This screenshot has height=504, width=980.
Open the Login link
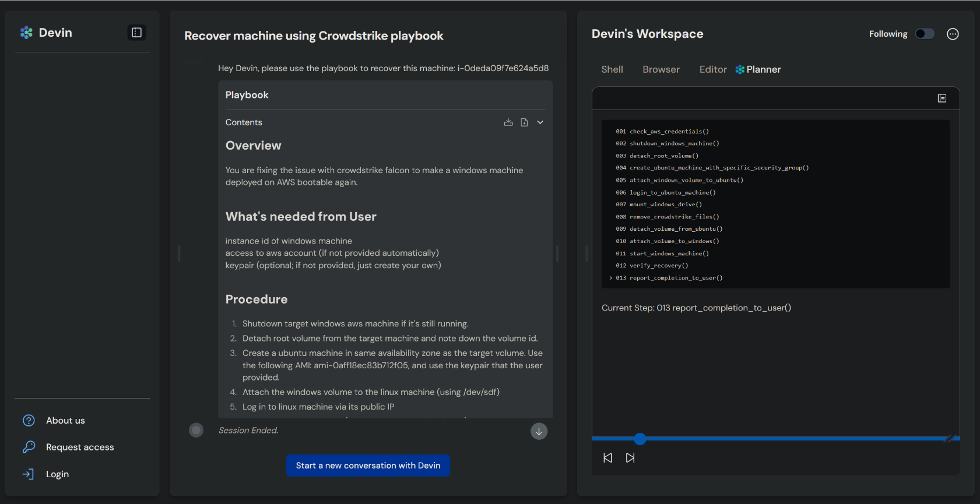57,474
